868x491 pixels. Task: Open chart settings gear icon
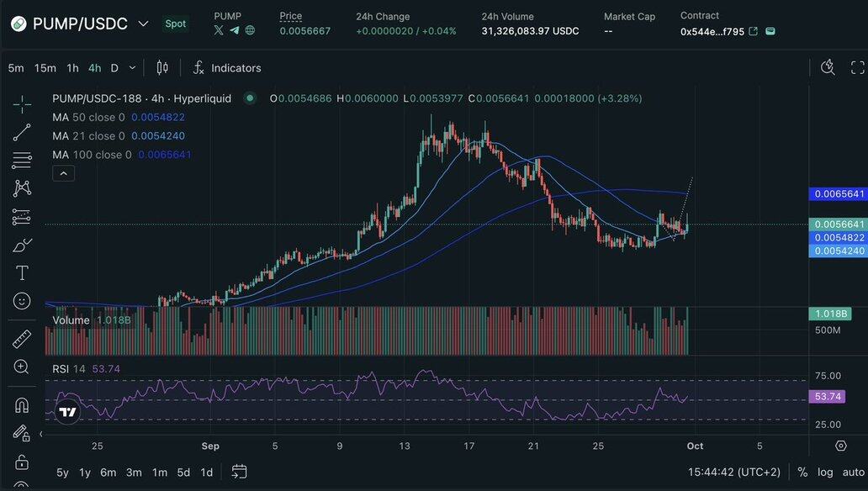[x=841, y=446]
